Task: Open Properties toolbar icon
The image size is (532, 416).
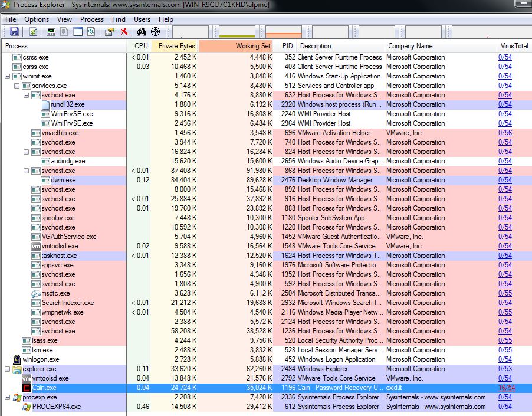Action: coord(110,32)
